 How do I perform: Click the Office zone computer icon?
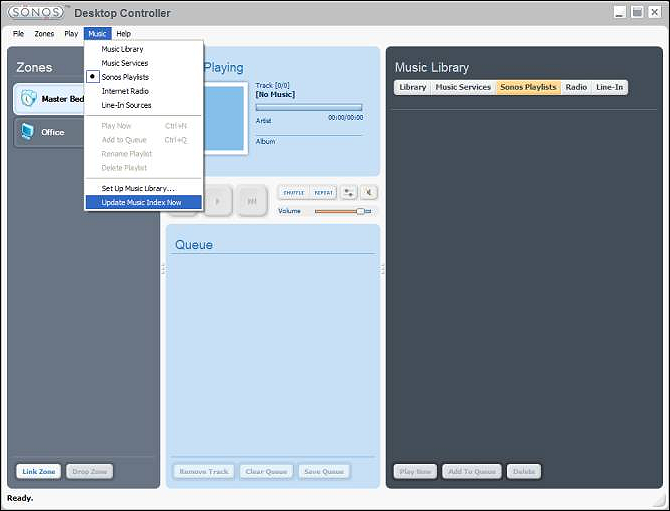pyautogui.click(x=27, y=132)
